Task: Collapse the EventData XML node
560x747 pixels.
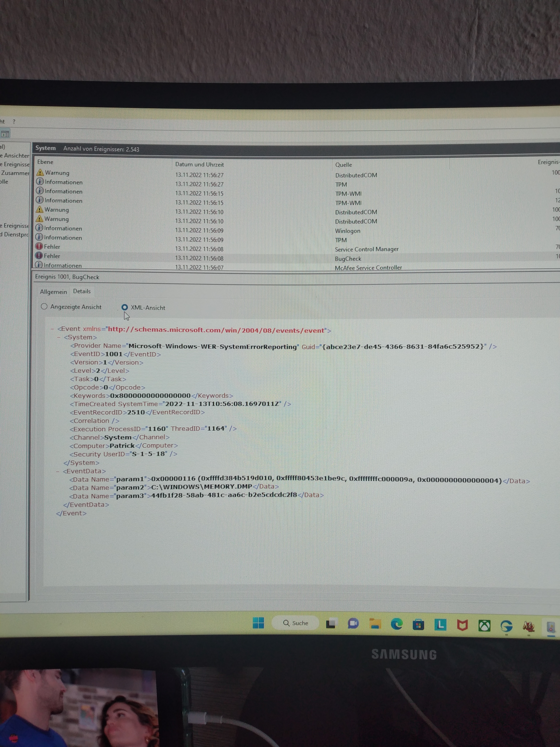Action: pos(58,471)
